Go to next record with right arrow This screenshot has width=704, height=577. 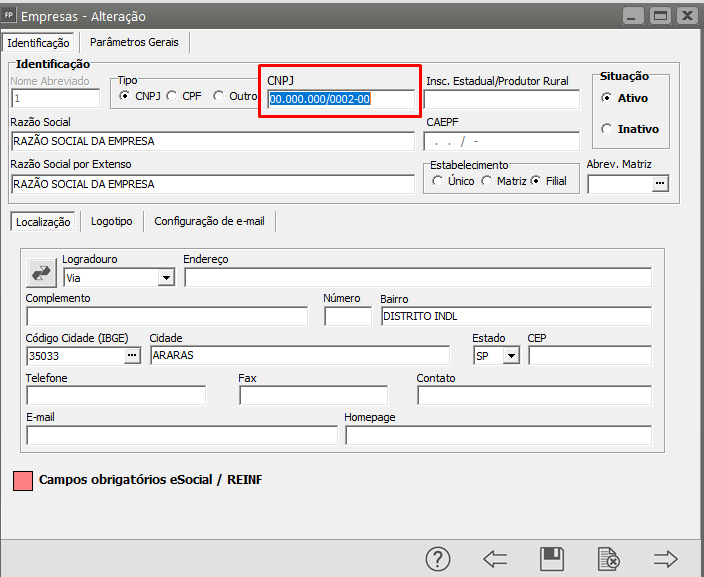pyautogui.click(x=665, y=559)
